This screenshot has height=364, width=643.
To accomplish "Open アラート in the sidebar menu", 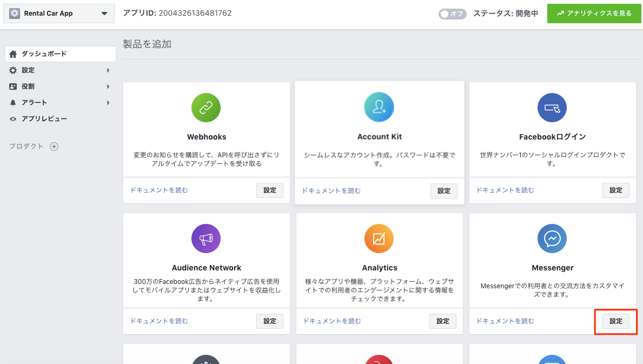I will click(x=60, y=102).
